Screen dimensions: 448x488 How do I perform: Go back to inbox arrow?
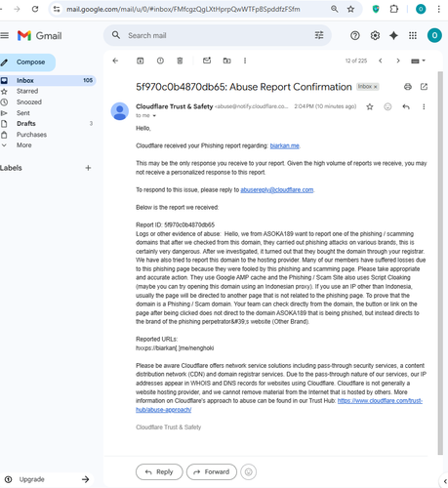[x=115, y=61]
